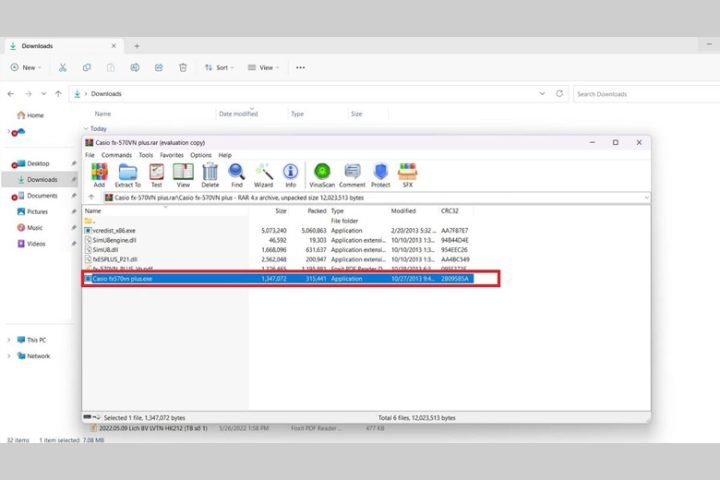Click the Delete trash can icon in WinRAR

coord(210,173)
